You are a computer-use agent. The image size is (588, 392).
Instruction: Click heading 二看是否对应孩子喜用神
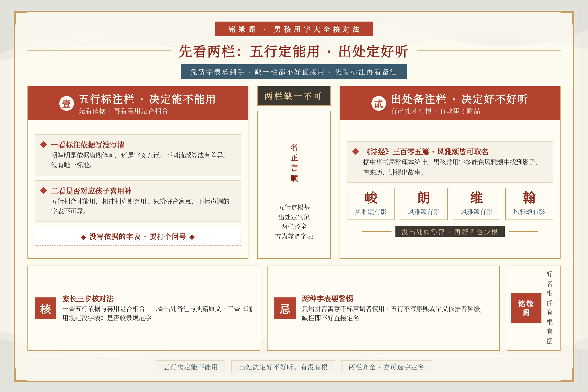pos(91,191)
